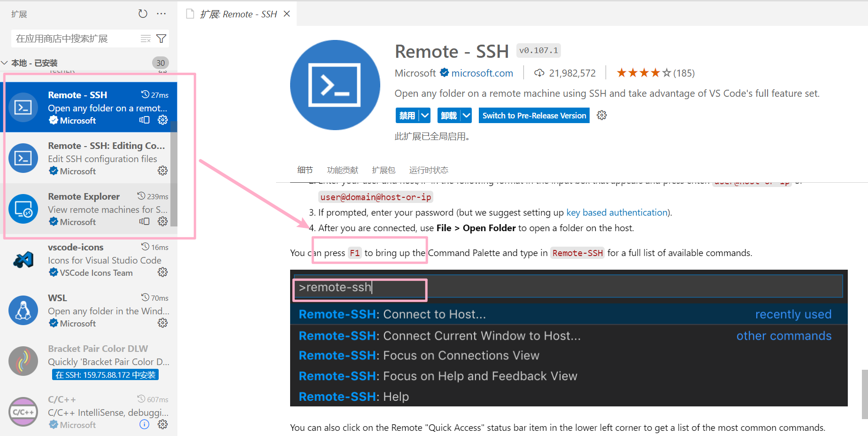Refresh the extensions list
868x436 pixels.
click(x=143, y=14)
